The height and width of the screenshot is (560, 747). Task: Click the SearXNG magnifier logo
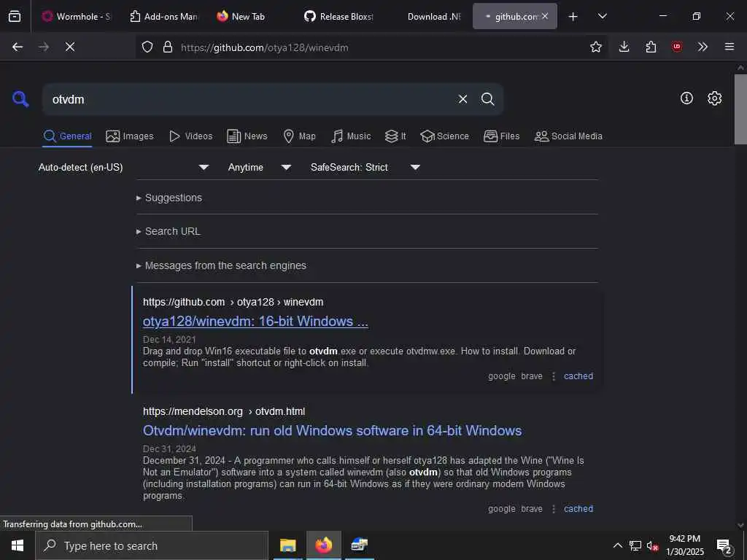pyautogui.click(x=20, y=99)
